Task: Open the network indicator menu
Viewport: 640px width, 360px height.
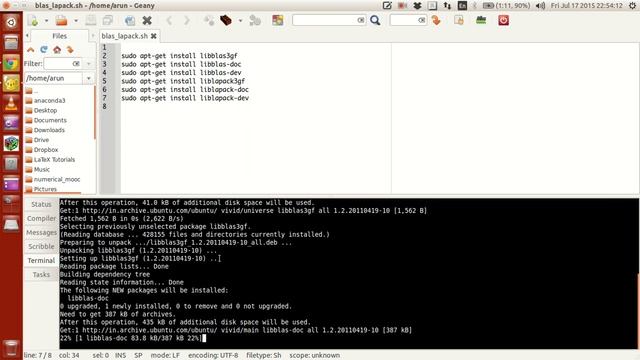Action: 447,6
